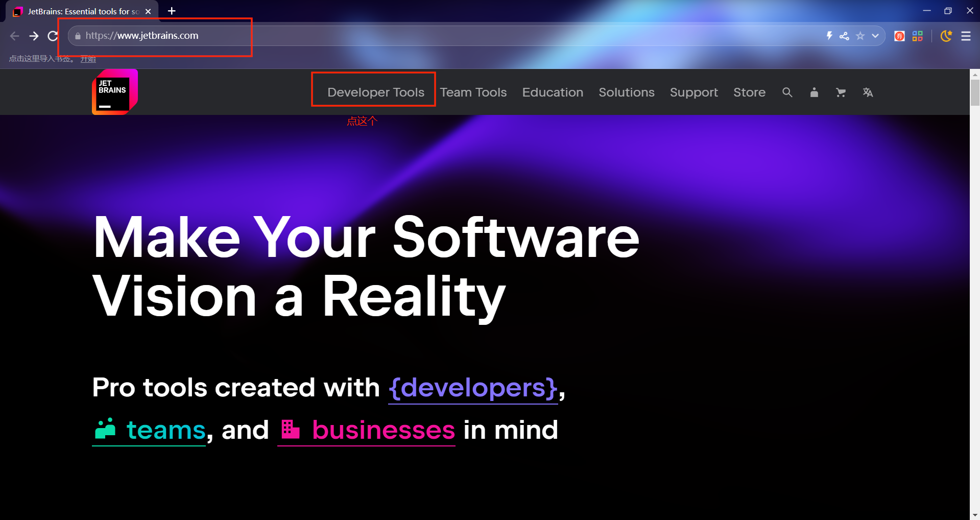Image resolution: width=980 pixels, height=520 pixels.
Task: Open the Solutions menu
Action: coord(627,92)
